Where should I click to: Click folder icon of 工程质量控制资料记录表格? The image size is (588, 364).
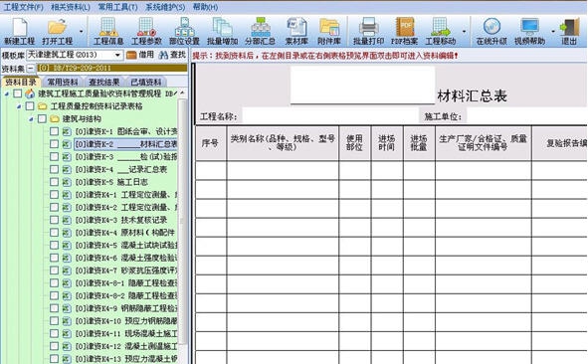coord(43,106)
